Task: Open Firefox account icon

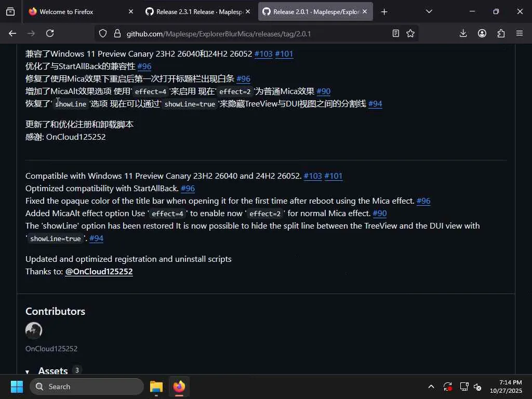Action: [x=482, y=33]
